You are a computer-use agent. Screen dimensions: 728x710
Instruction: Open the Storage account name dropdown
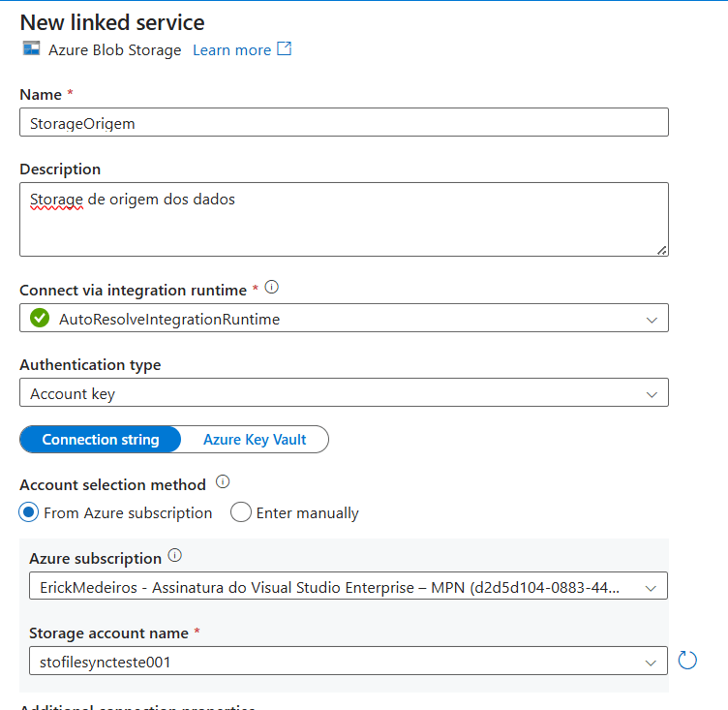tap(651, 662)
